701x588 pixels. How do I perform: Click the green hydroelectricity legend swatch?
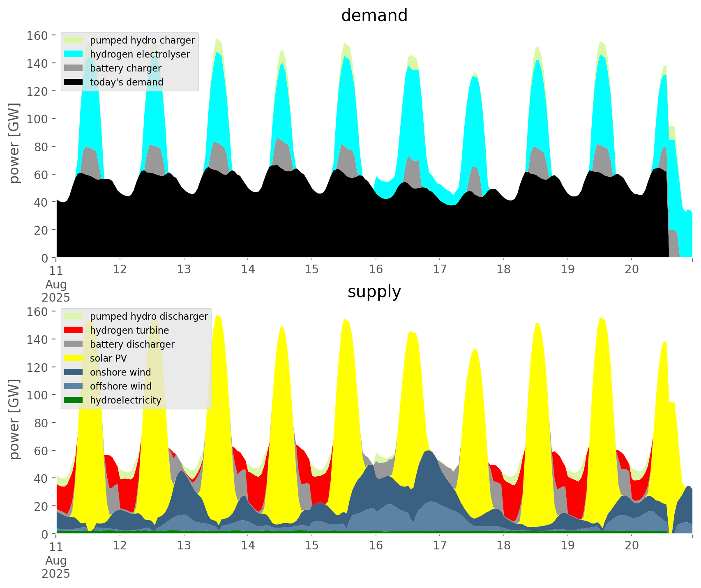pyautogui.click(x=74, y=400)
